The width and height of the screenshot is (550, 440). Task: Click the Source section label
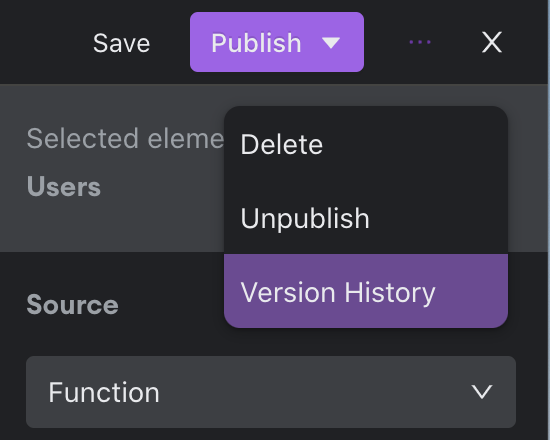(73, 304)
